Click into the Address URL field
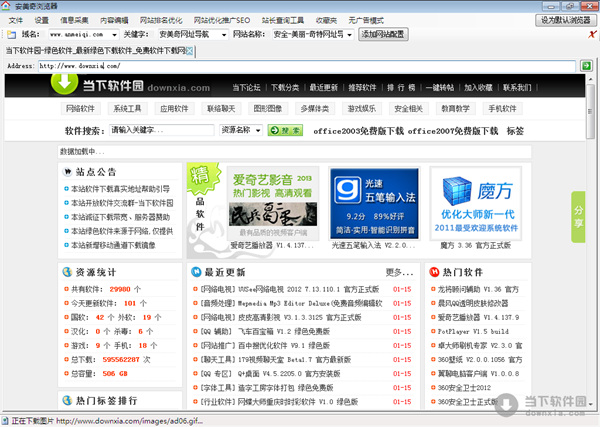 307,66
